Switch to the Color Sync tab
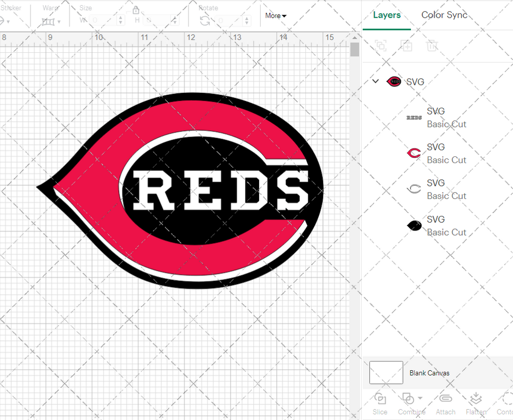 coord(444,15)
